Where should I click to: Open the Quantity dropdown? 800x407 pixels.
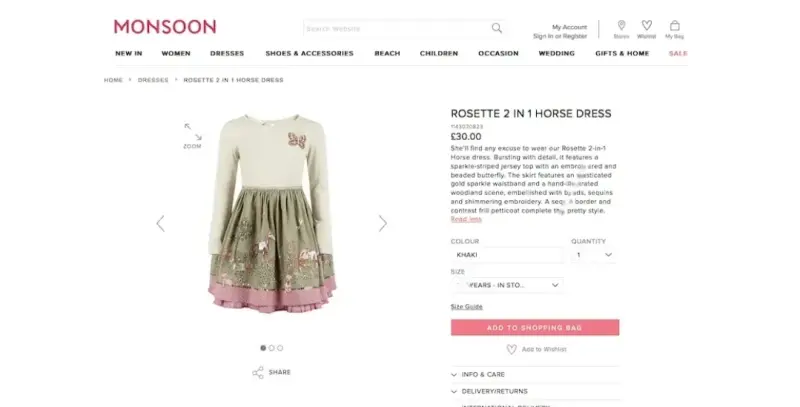(593, 255)
